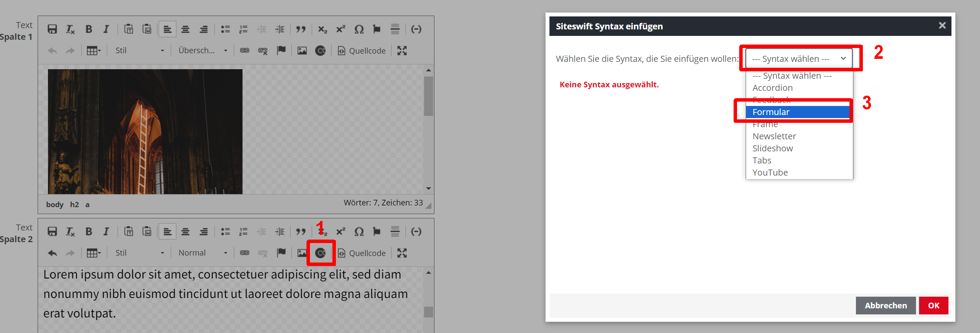Align text center in Spalte 1 editor
This screenshot has height=333, width=980.
pos(185,29)
